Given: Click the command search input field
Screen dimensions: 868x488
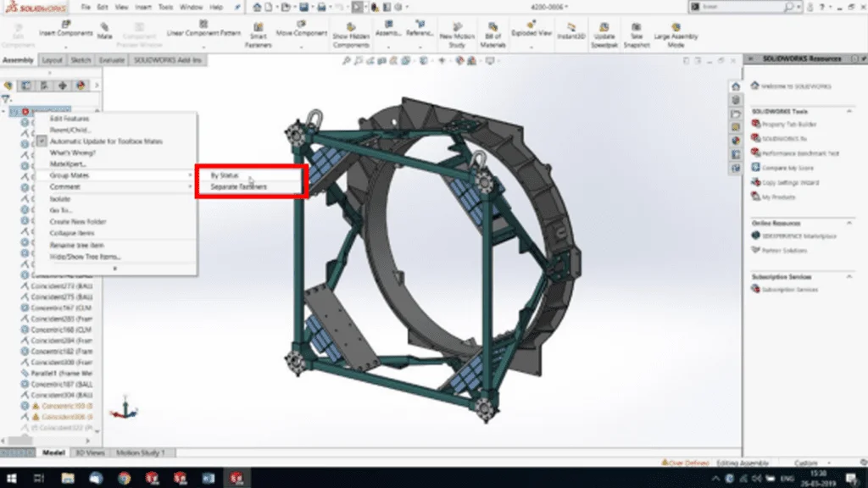Looking at the screenshot, I should [743, 7].
